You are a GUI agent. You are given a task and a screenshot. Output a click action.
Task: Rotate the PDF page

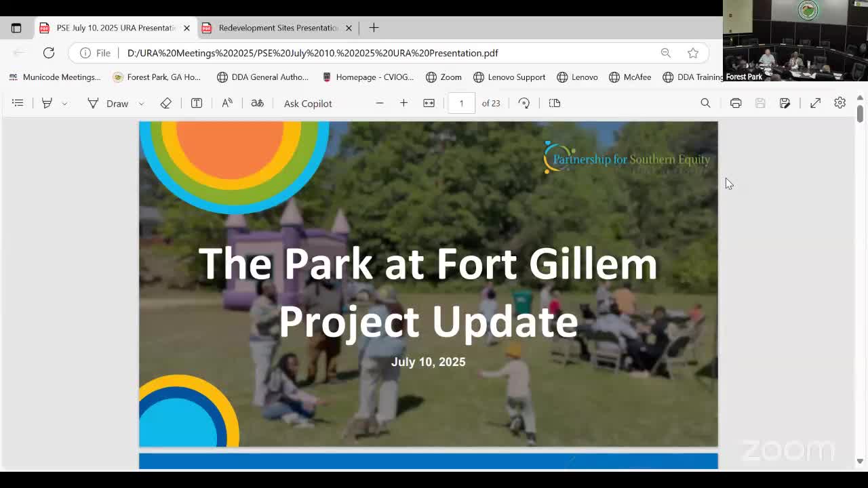[x=524, y=103]
